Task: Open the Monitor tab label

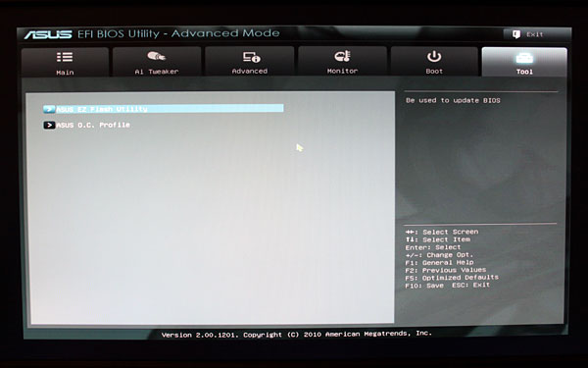Action: click(x=342, y=71)
